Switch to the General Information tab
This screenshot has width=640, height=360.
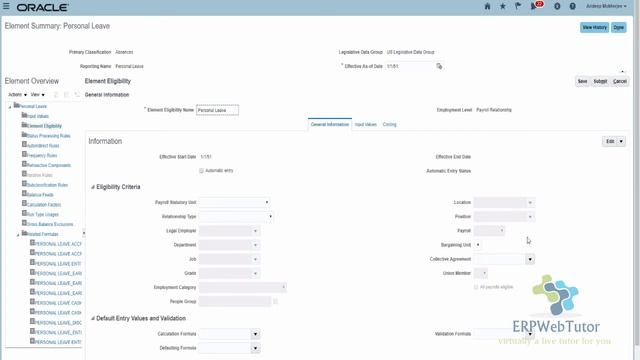(330, 124)
